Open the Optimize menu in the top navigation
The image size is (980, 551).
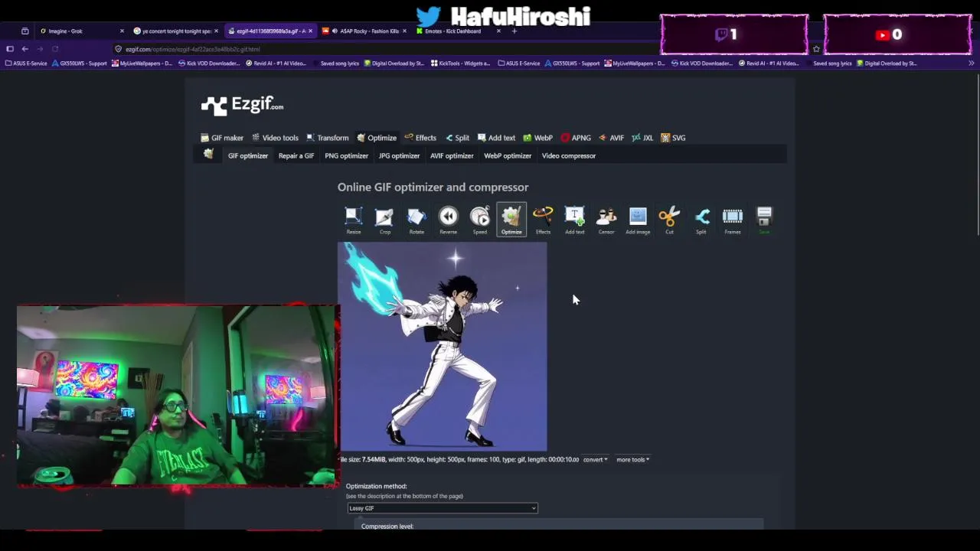click(377, 138)
